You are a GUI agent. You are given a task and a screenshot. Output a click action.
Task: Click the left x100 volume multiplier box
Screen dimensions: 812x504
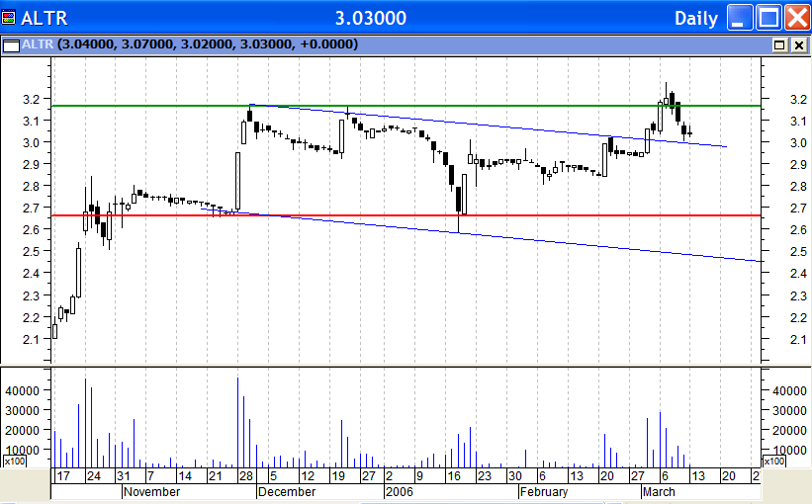coord(15,462)
